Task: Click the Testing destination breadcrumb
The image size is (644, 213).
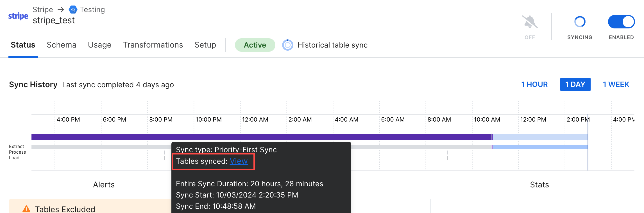Action: [x=92, y=10]
